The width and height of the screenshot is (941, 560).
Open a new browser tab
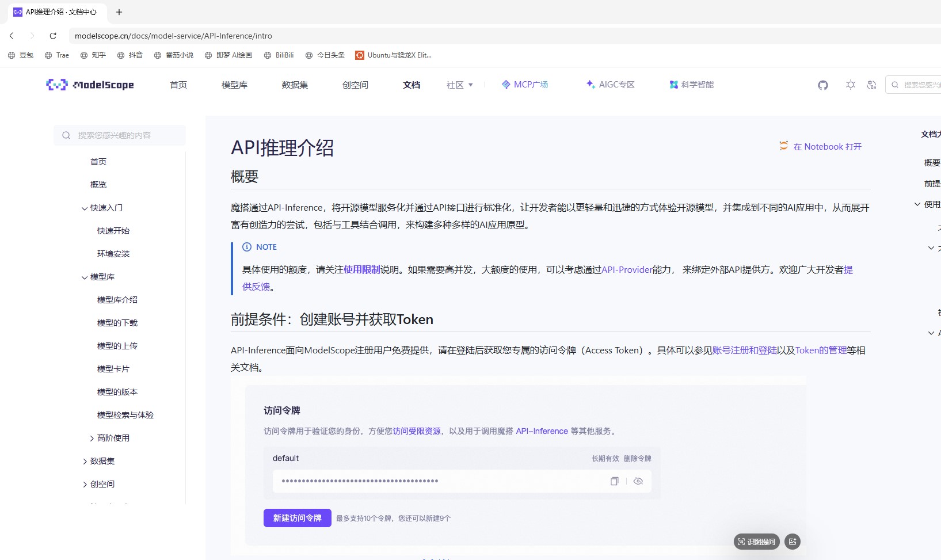point(119,12)
